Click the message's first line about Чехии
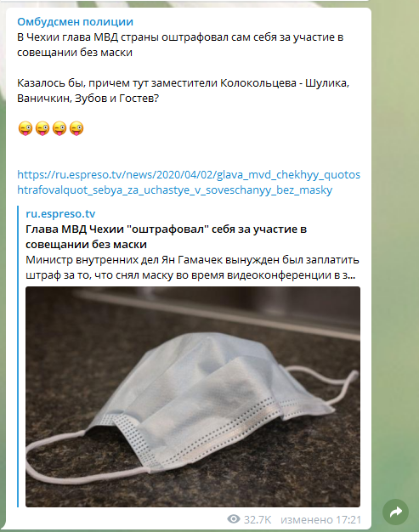The width and height of the screenshot is (419, 532). tap(180, 37)
